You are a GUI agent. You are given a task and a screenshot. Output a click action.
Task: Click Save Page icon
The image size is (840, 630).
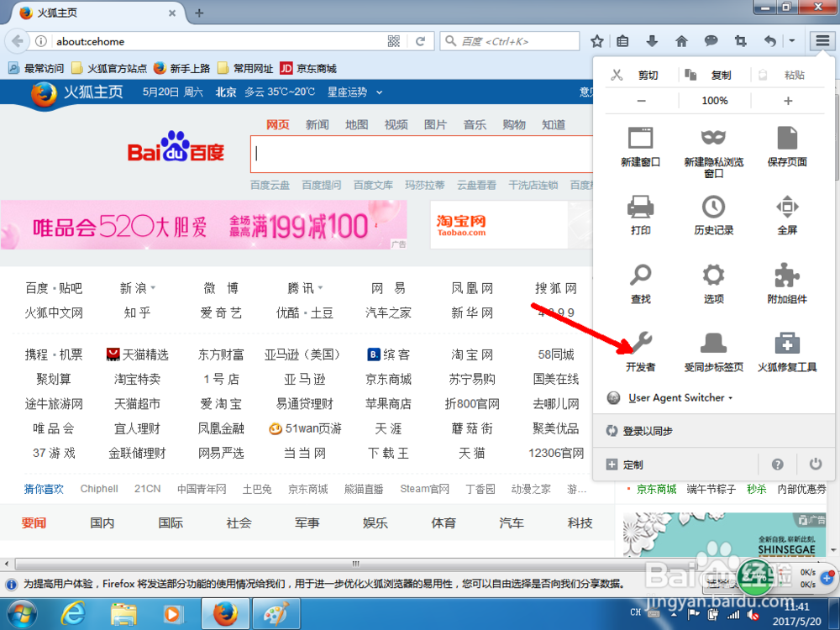click(x=787, y=139)
